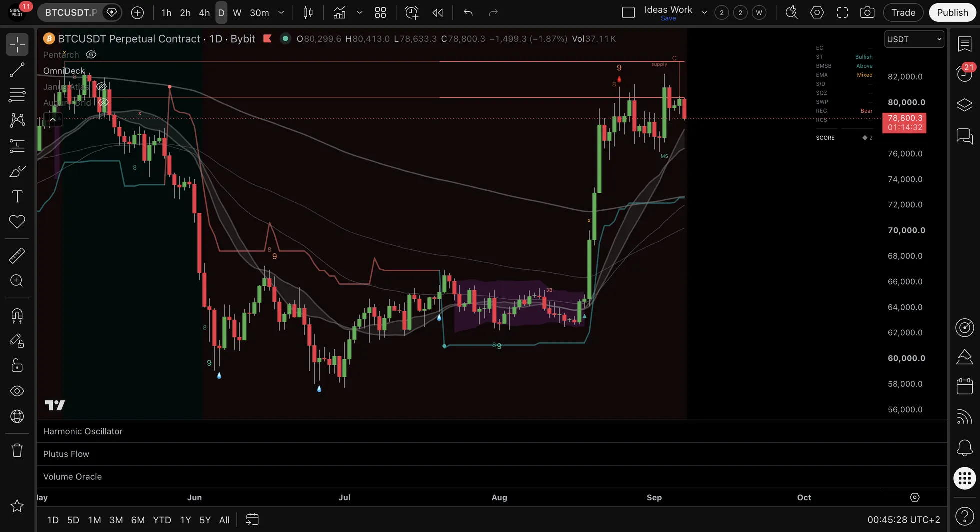980x532 pixels.
Task: Select the YTD date range
Action: [x=162, y=520]
